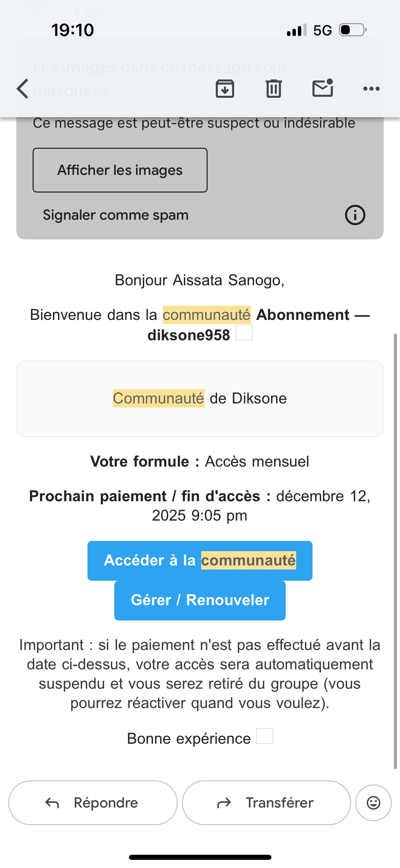The image size is (400, 868).
Task: Expand recipient details chevron near "à moi"
Action: [120, 13]
